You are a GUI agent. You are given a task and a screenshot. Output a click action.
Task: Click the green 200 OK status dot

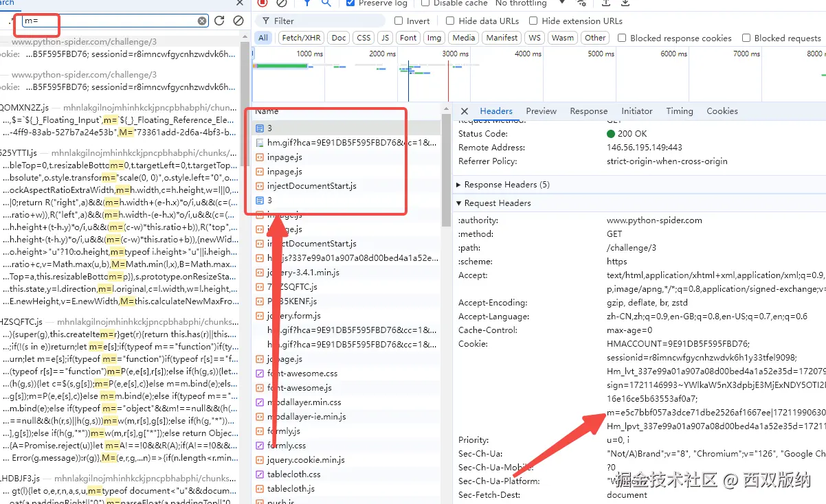[x=611, y=134]
